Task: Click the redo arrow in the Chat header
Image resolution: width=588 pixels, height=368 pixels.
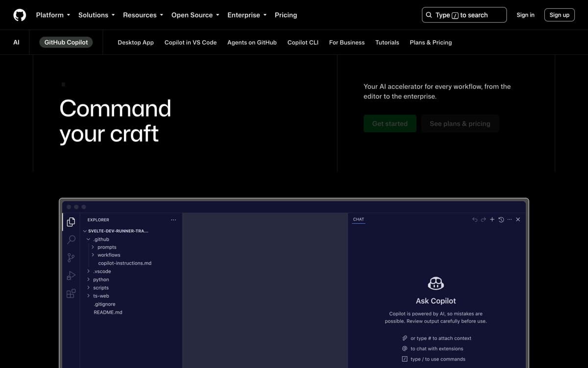Action: [x=483, y=219]
